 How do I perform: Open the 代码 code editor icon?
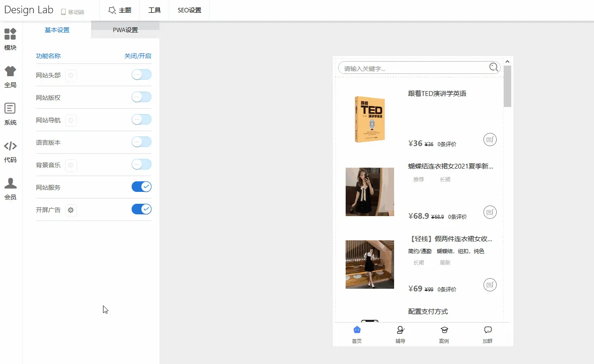pyautogui.click(x=10, y=147)
